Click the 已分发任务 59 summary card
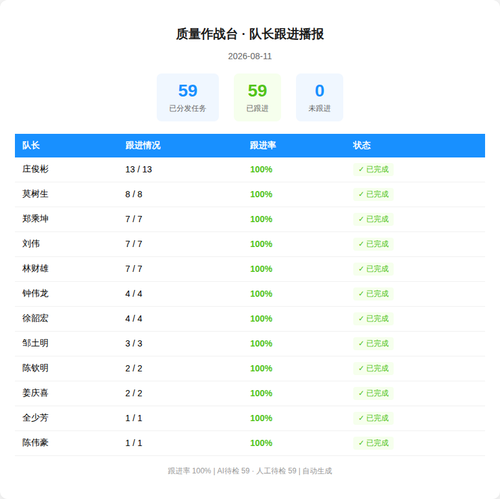 [188, 97]
